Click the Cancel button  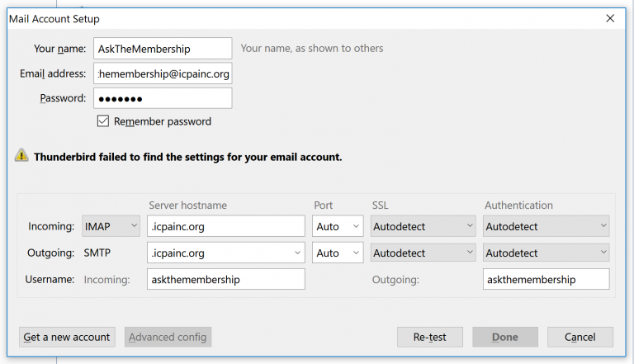(580, 337)
